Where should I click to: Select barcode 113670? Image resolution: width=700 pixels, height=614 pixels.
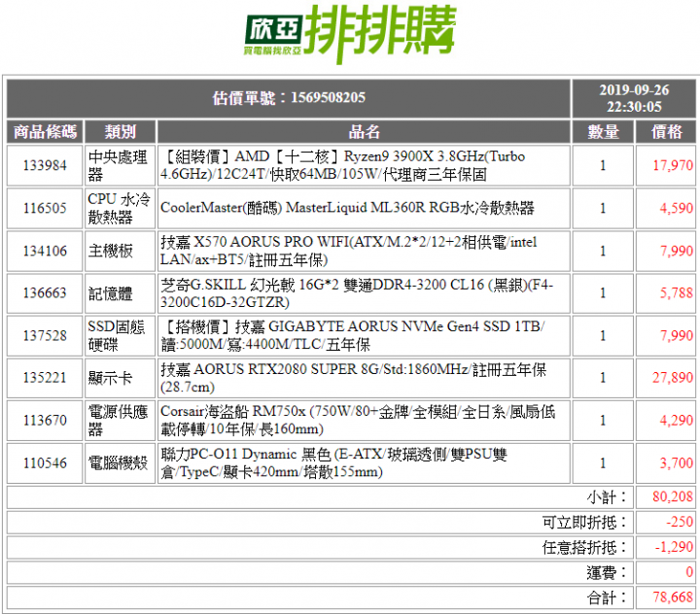tap(45, 421)
